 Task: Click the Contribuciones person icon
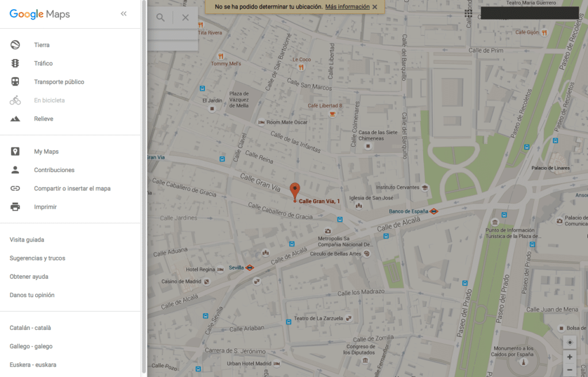click(14, 169)
